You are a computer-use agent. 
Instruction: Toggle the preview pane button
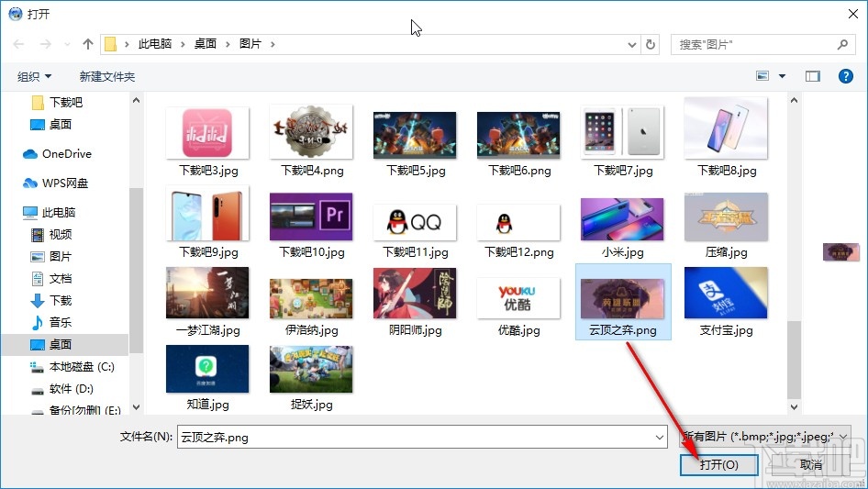pyautogui.click(x=812, y=76)
